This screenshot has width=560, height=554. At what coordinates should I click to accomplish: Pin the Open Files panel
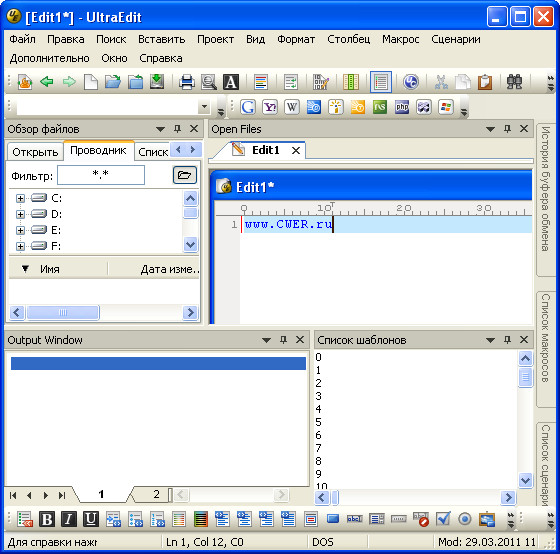507,129
